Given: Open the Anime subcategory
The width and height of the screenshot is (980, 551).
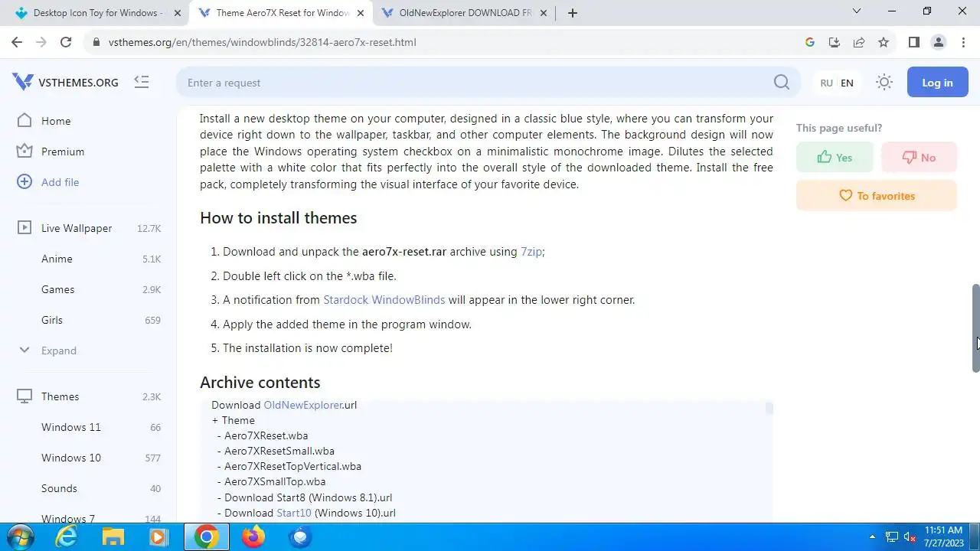Looking at the screenshot, I should coord(57,259).
